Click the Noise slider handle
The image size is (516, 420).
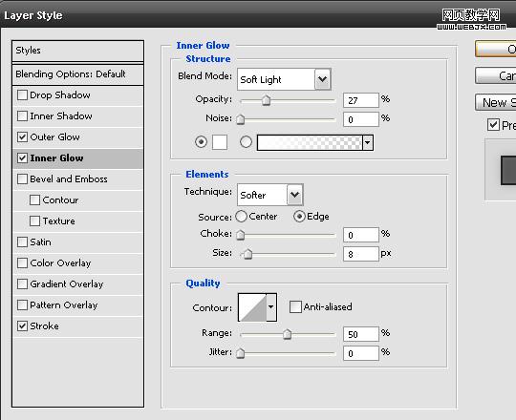coord(241,119)
